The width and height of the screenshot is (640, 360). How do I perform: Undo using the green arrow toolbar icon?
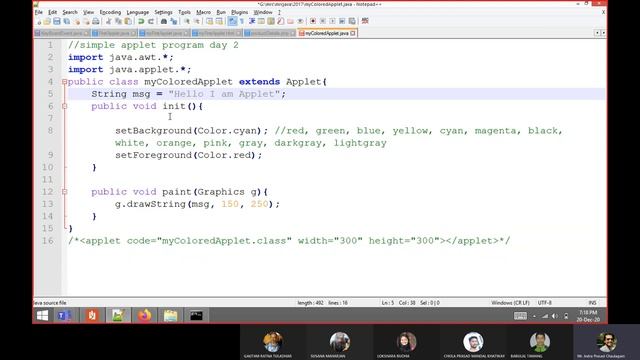pyautogui.click(x=140, y=21)
